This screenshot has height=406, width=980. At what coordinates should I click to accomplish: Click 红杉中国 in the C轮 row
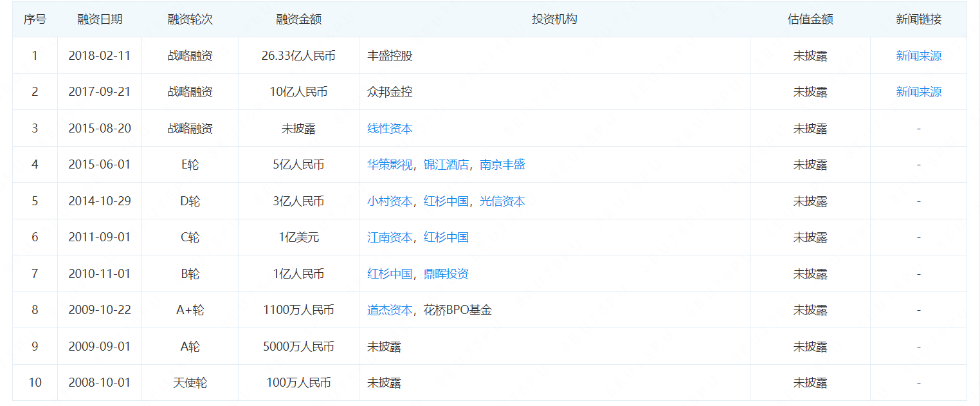pyautogui.click(x=446, y=237)
